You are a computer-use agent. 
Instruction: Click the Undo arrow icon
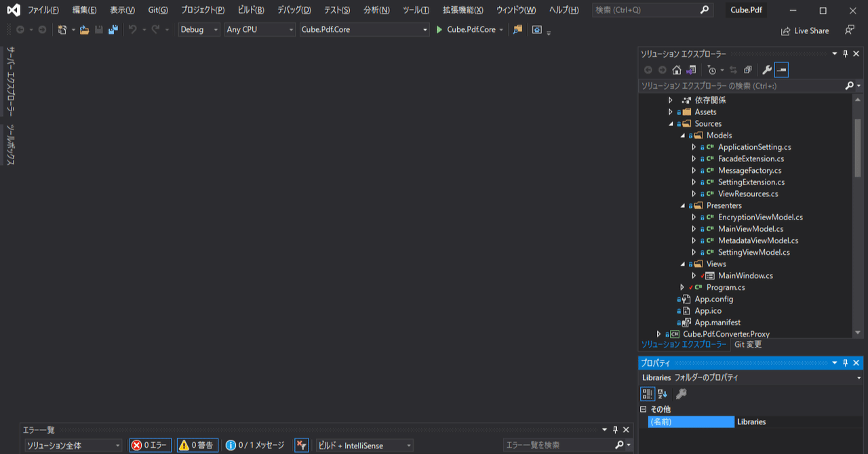(133, 30)
